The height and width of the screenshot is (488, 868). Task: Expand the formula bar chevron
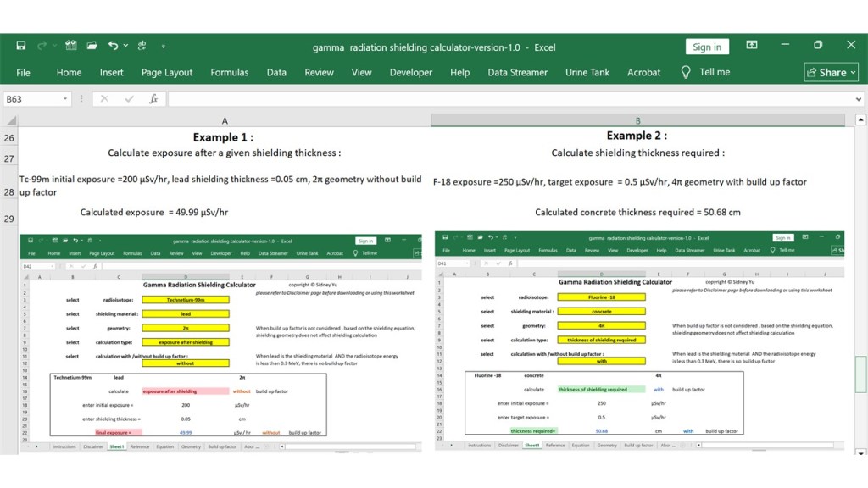pyautogui.click(x=860, y=99)
